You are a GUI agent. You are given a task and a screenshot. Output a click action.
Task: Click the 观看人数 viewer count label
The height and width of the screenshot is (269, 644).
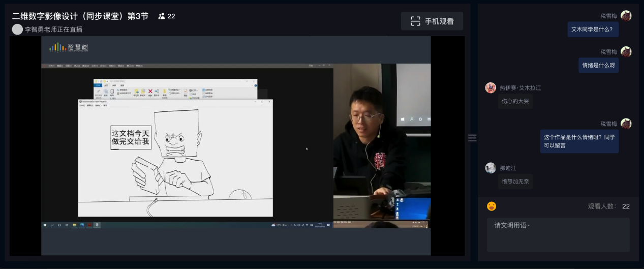[602, 206]
